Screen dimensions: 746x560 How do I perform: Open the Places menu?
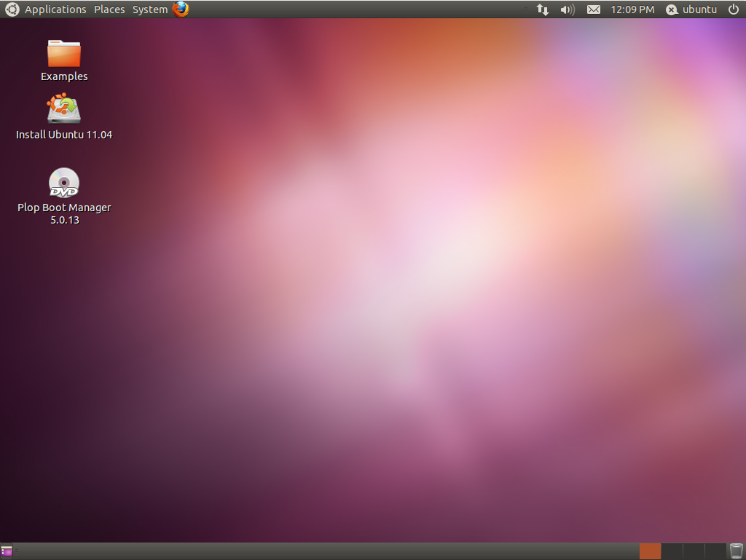click(x=109, y=9)
